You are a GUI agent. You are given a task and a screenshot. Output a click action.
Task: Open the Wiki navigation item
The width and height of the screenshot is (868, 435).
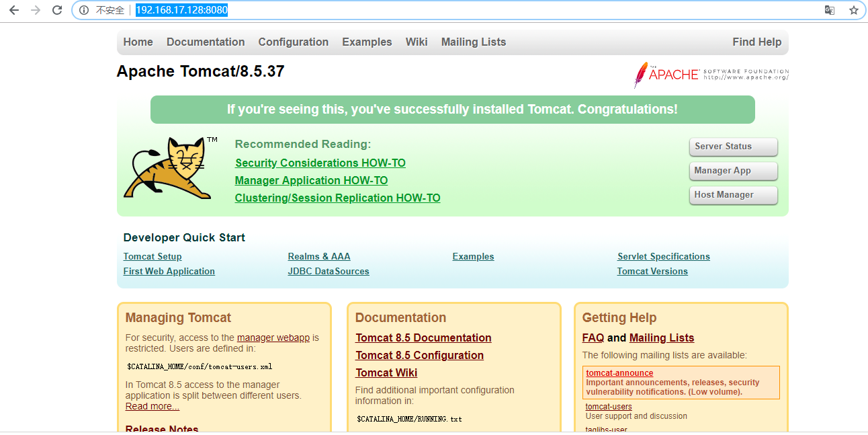coord(417,42)
